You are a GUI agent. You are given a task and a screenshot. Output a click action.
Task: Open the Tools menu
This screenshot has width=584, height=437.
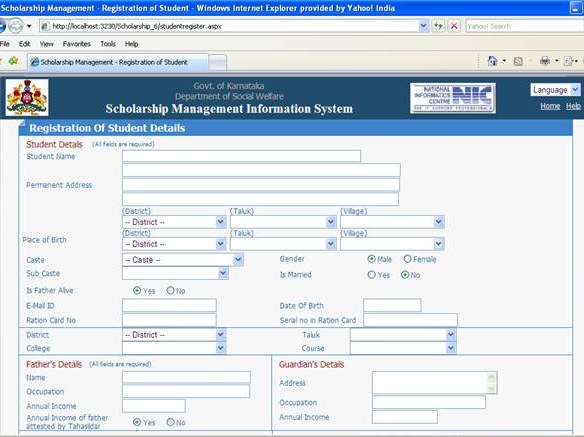108,44
